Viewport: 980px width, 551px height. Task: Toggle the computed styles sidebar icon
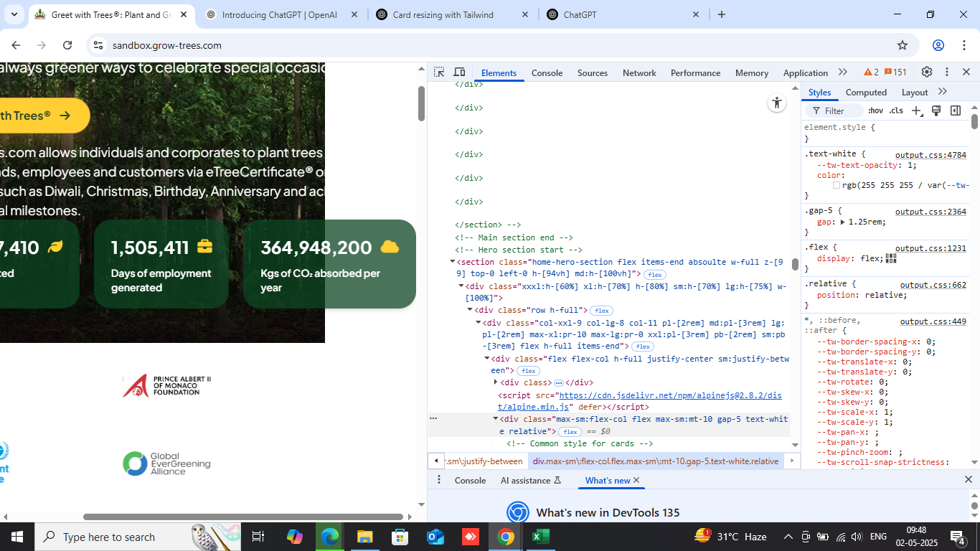(x=956, y=110)
